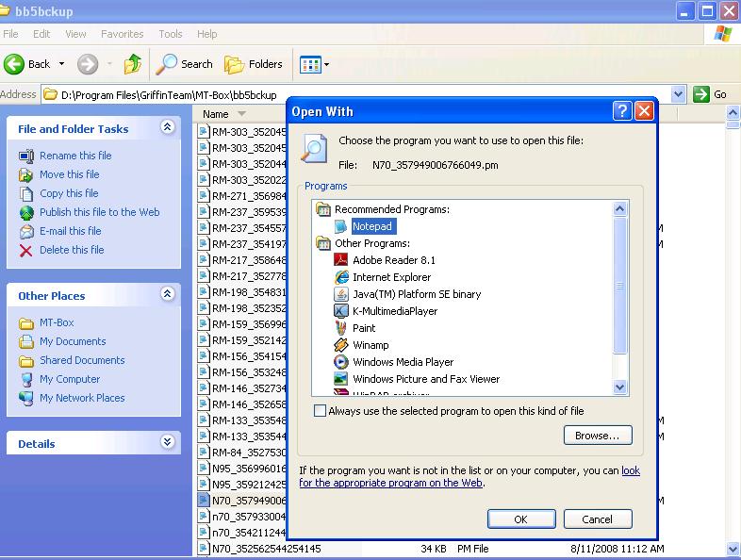Check Always use the selected program

[320, 411]
